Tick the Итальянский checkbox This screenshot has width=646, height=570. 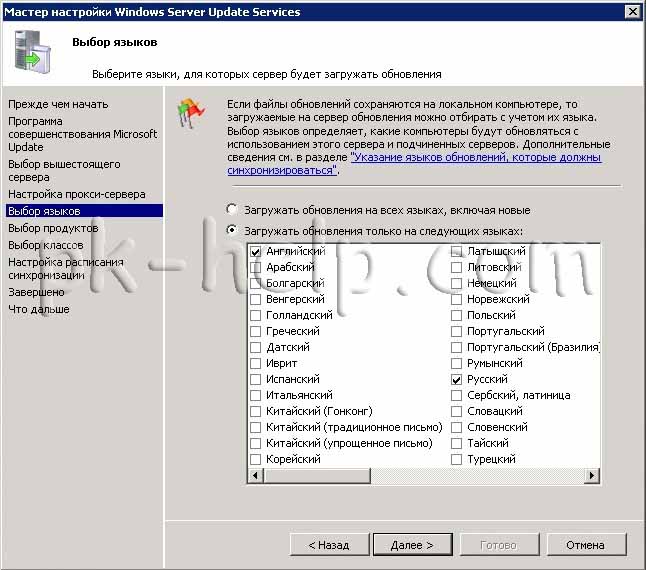pyautogui.click(x=255, y=395)
